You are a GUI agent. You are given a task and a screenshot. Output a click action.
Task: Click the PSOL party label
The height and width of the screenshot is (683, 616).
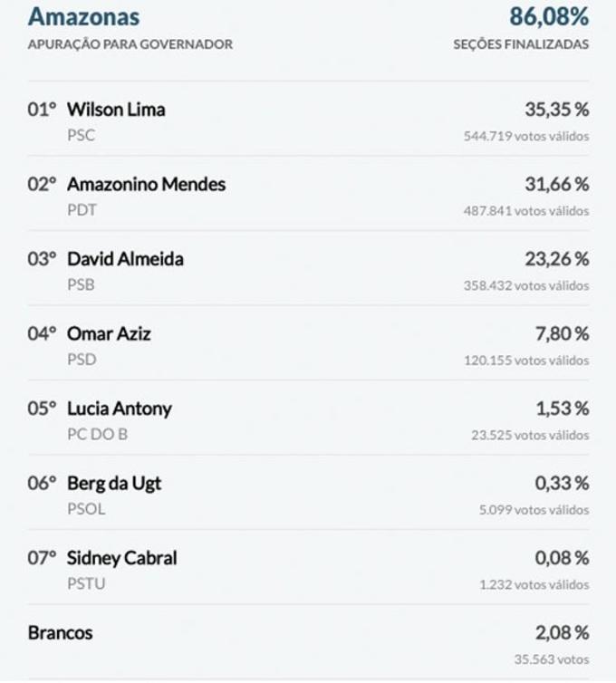pyautogui.click(x=86, y=509)
